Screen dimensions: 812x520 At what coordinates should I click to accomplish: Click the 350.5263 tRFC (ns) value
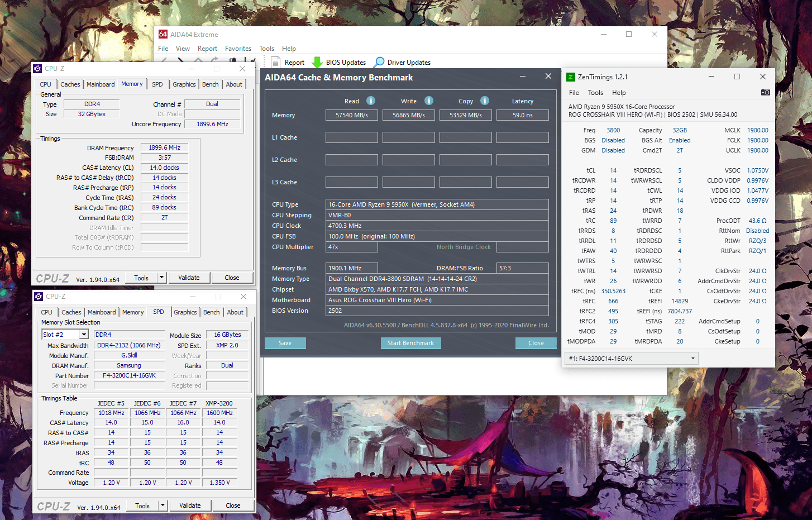613,291
